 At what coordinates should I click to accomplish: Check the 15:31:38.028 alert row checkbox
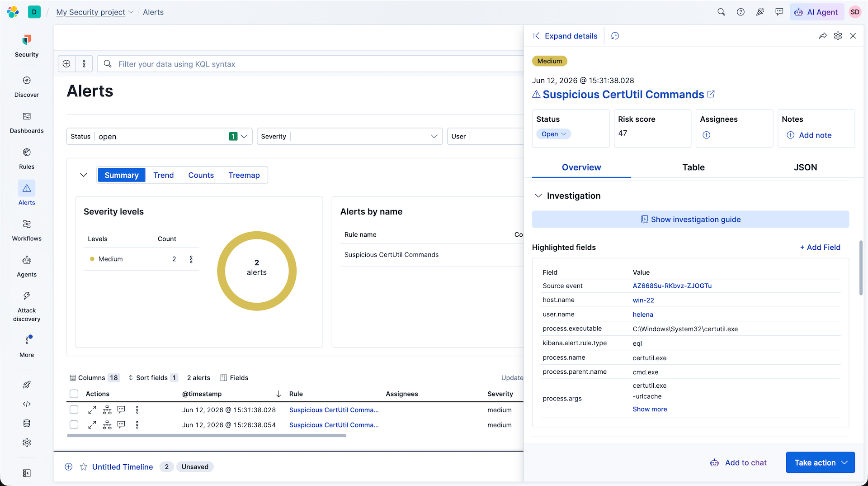74,410
